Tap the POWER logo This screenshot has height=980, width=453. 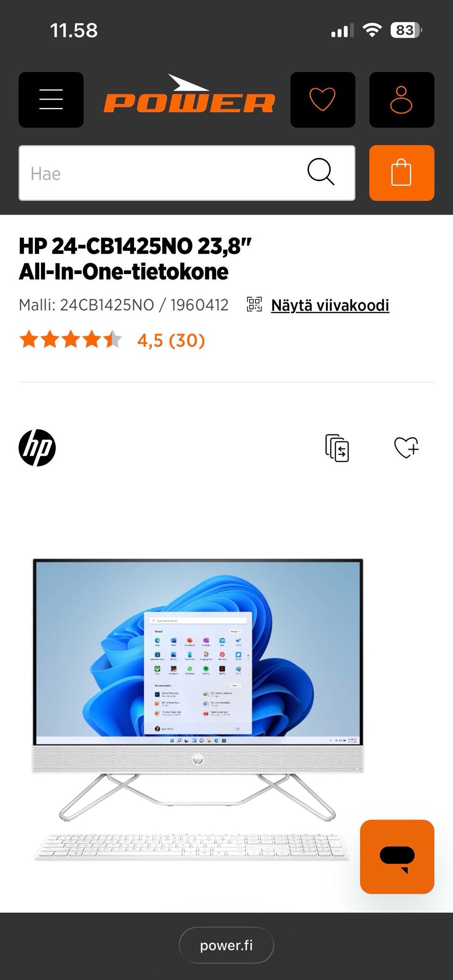[189, 94]
